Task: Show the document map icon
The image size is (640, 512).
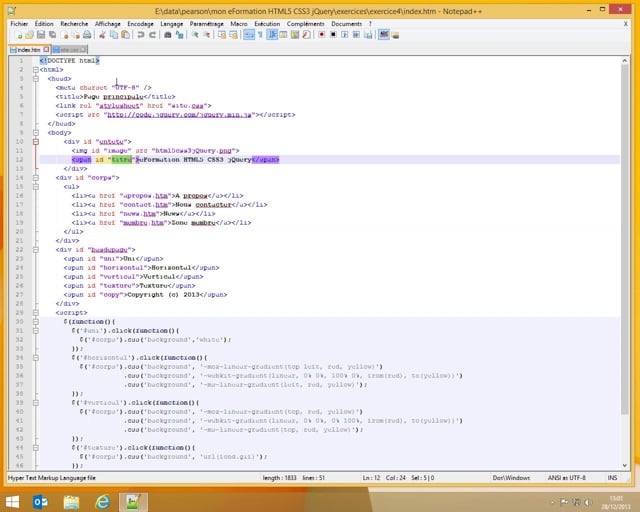Action: point(295,35)
